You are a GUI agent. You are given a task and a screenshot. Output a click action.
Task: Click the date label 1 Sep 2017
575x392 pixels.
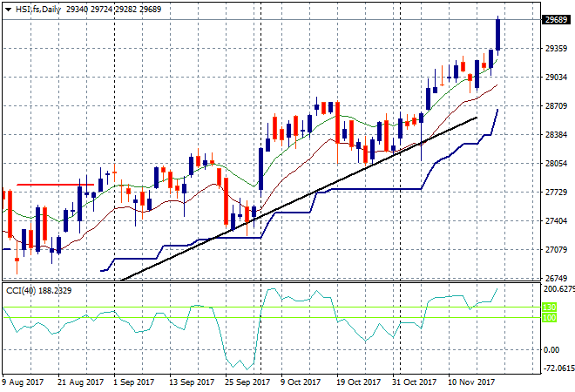click(x=134, y=382)
